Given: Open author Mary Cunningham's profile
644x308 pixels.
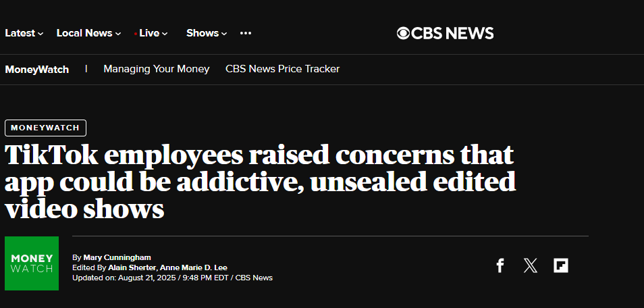Looking at the screenshot, I should (117, 257).
